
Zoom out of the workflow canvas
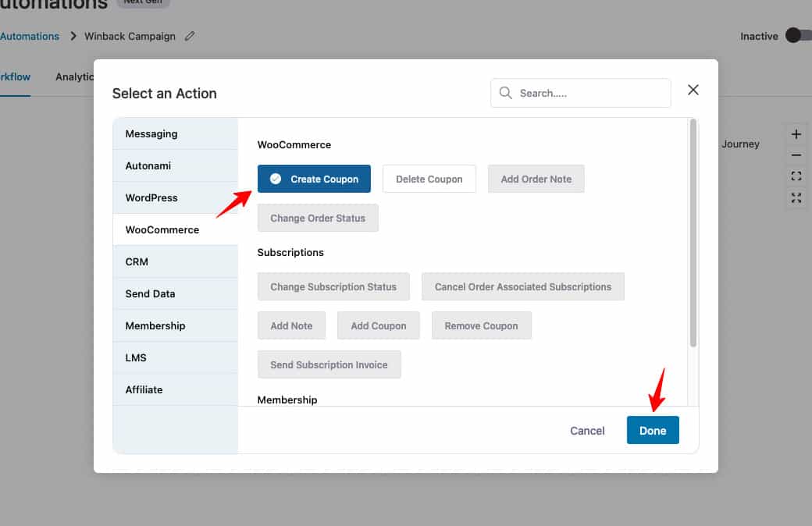point(796,155)
